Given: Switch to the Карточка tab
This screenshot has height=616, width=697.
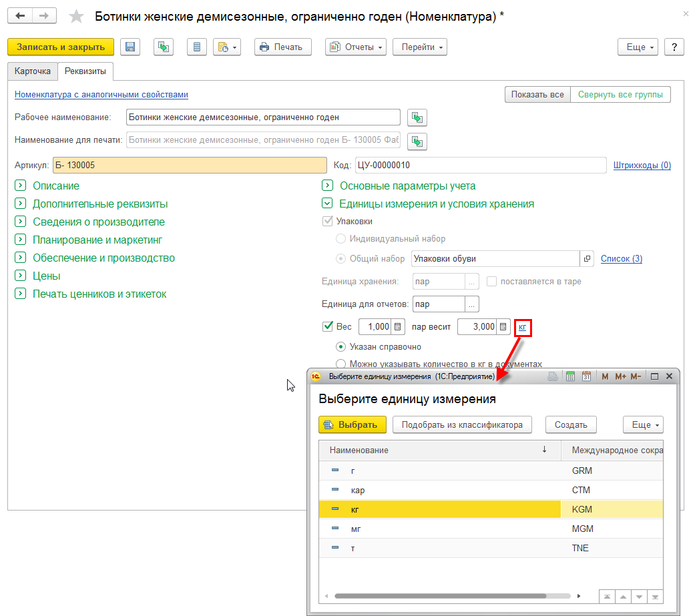Looking at the screenshot, I should pos(32,71).
